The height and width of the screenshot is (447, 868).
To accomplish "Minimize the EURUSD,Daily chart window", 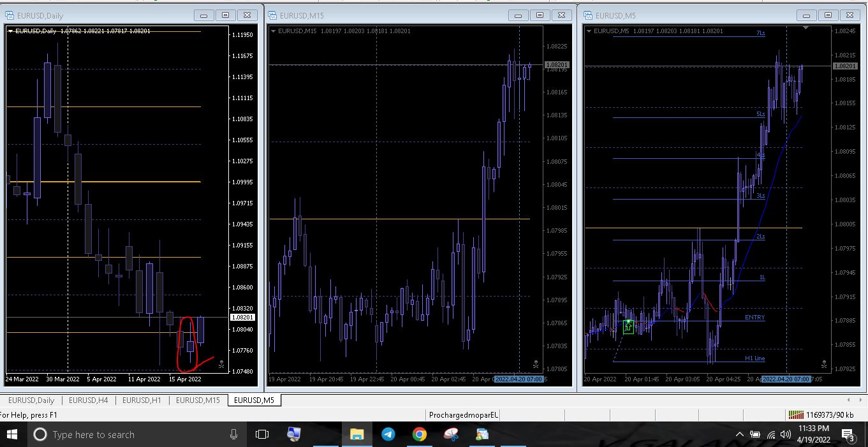I will tap(204, 15).
